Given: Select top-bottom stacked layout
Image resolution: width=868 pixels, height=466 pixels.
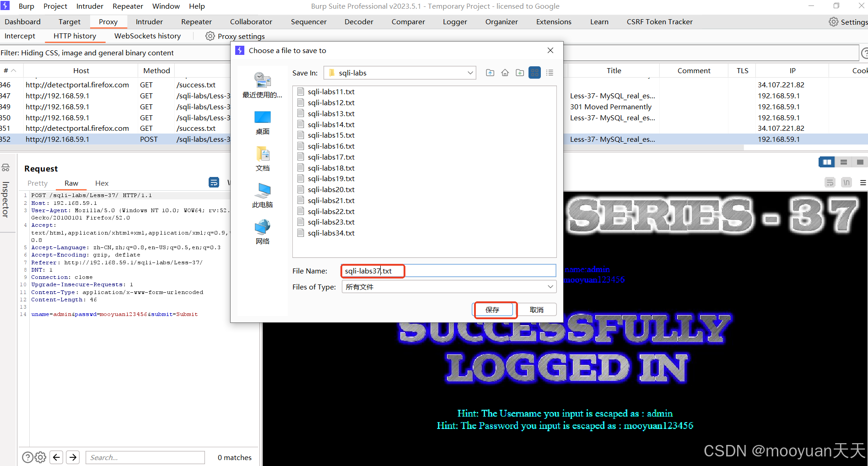Looking at the screenshot, I should (843, 162).
